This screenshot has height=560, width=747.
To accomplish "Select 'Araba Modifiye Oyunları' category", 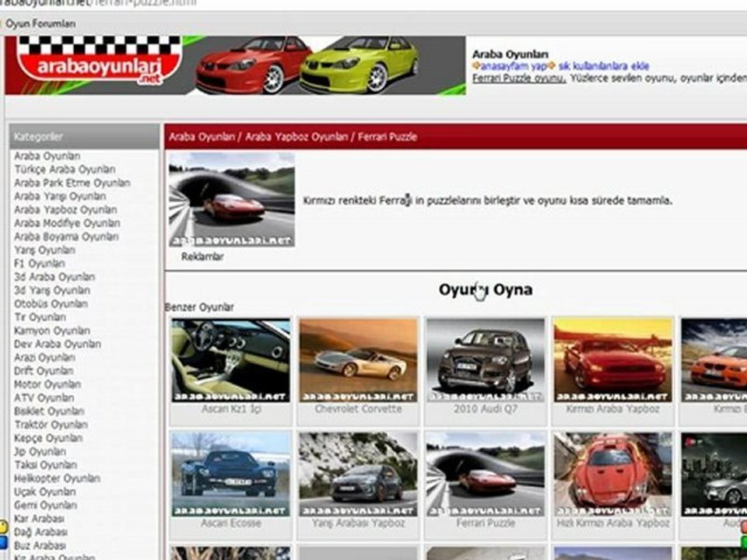I will click(x=67, y=223).
